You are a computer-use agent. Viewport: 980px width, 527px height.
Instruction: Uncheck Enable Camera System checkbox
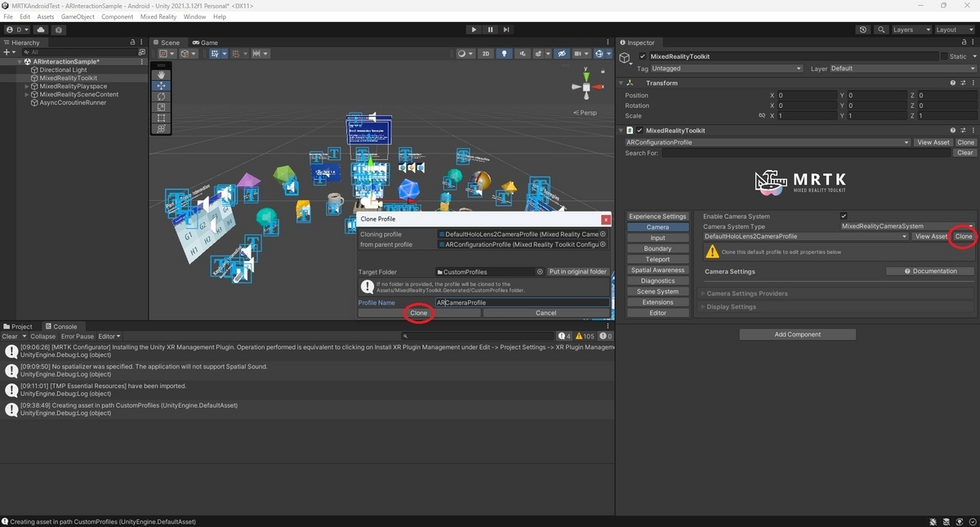(844, 217)
